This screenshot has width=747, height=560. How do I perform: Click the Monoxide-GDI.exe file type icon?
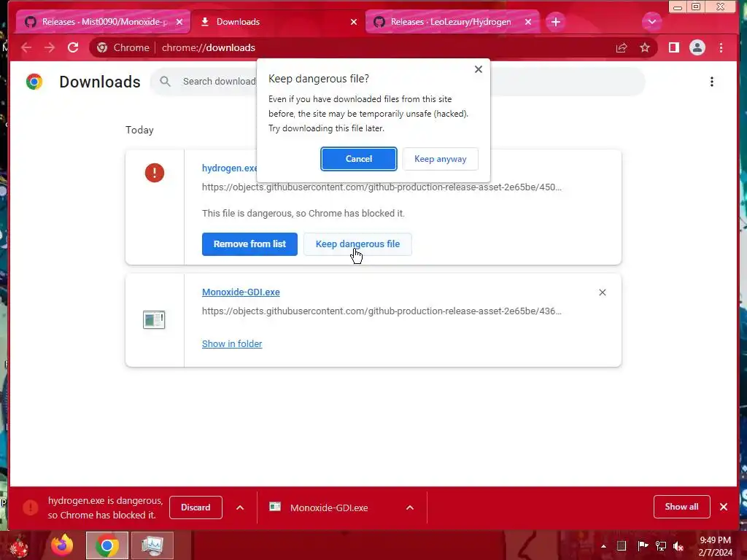154,319
